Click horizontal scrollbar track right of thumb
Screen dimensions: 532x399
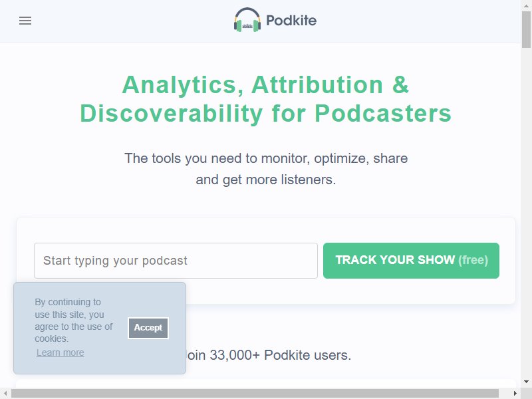point(504,394)
